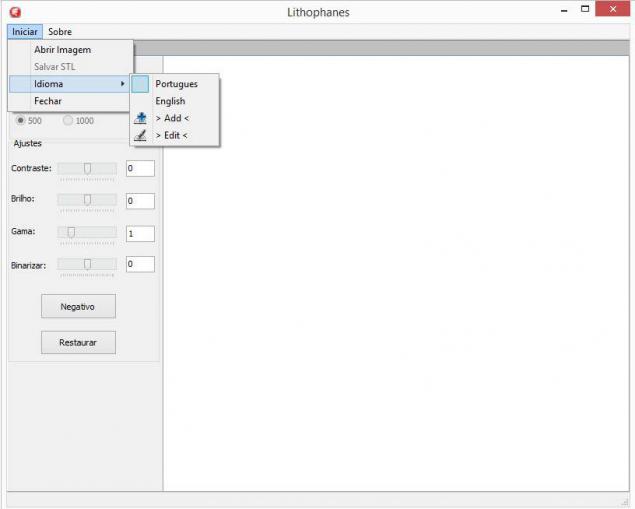
Task: Click the Restaurar button
Action: coord(78,342)
